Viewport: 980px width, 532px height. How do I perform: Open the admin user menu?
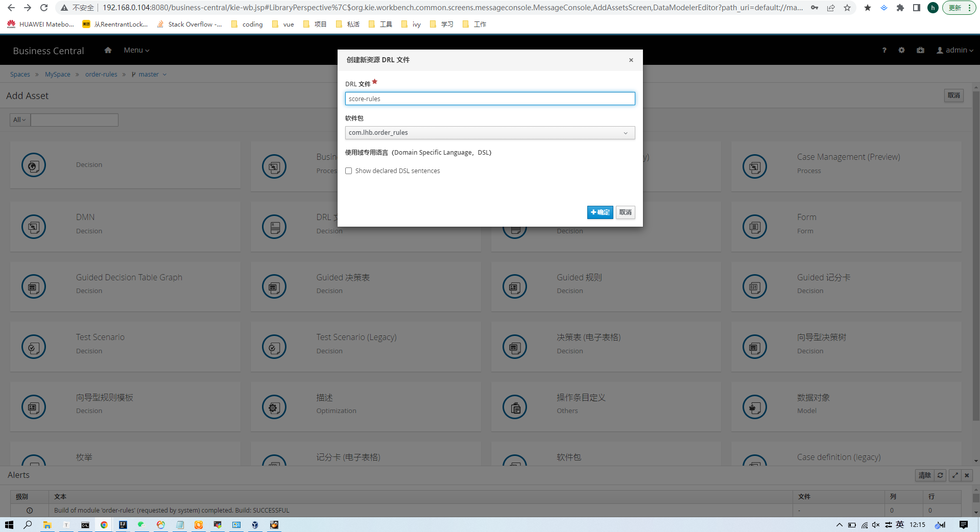point(954,50)
